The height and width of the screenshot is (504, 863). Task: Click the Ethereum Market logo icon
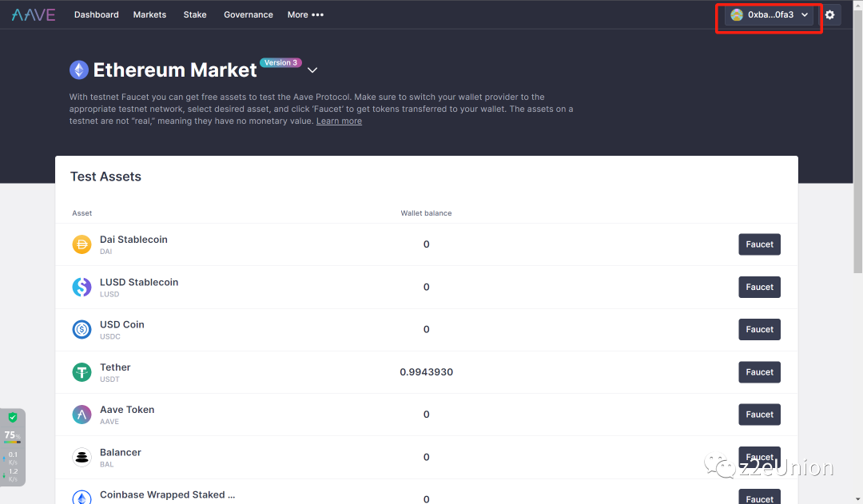pyautogui.click(x=78, y=70)
